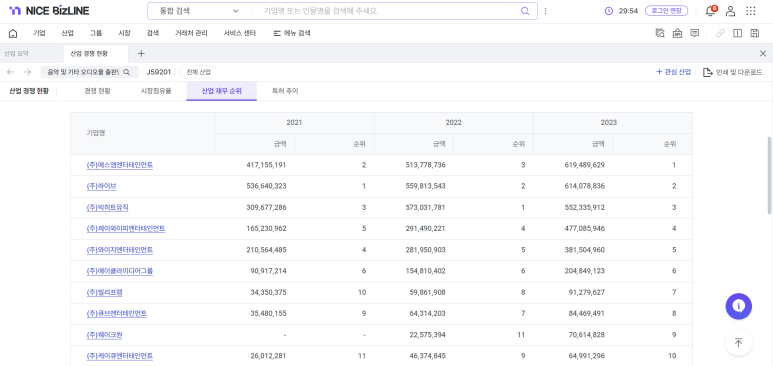Open (주)에스엠엔터테인먼트 company link
The width and height of the screenshot is (773, 366).
click(x=120, y=165)
